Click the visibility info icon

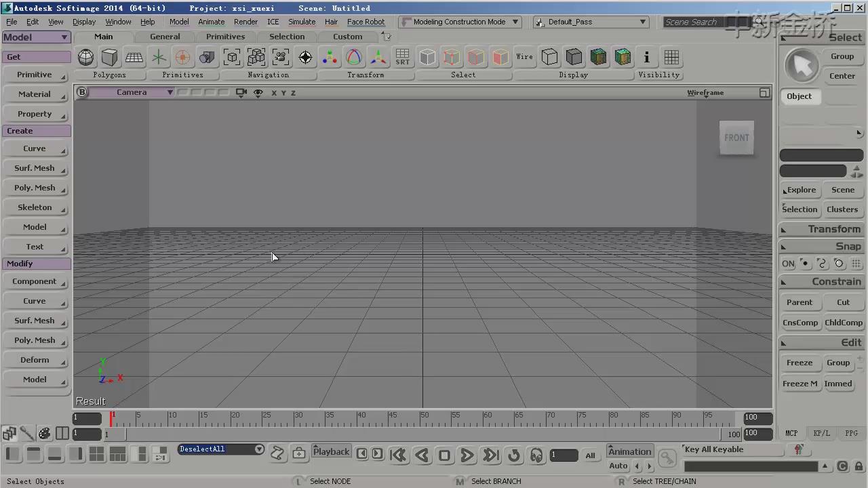click(647, 57)
